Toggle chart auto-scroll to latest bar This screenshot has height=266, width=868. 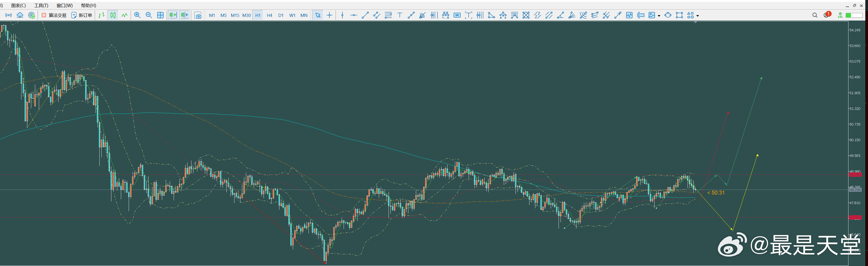pos(173,15)
